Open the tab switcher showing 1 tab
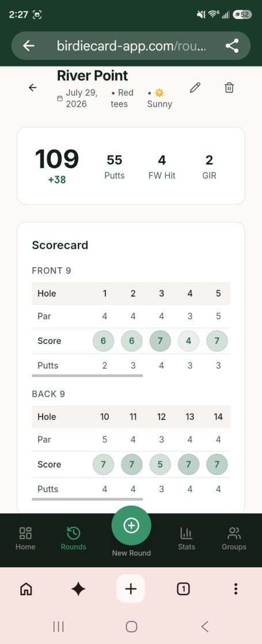The image size is (262, 644). coord(183,589)
